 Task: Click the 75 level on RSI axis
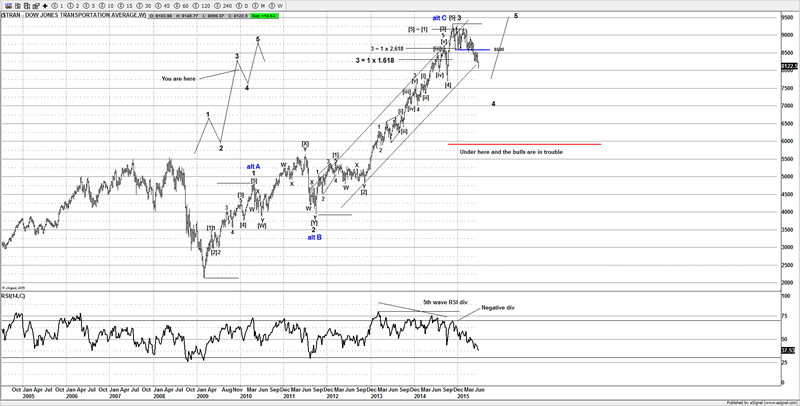pos(784,317)
